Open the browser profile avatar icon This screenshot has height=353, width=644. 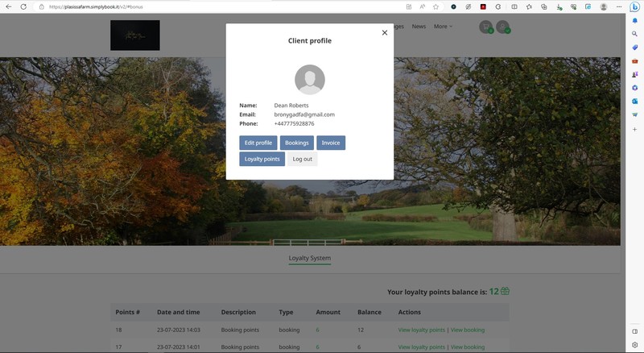[603, 6]
